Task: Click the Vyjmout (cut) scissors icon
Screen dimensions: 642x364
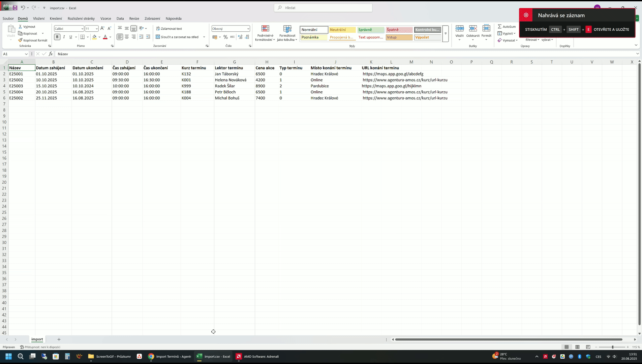Action: [21, 27]
